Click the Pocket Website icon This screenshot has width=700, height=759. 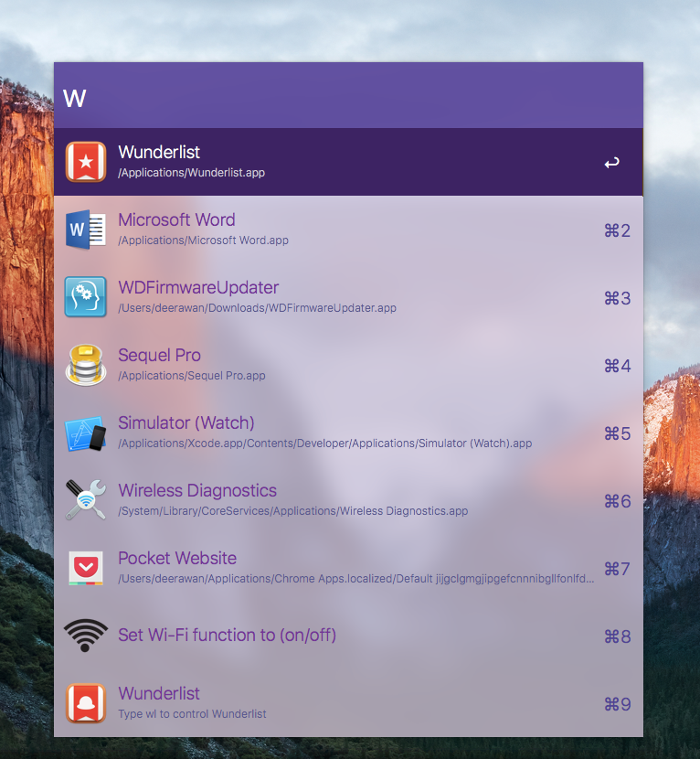86,568
